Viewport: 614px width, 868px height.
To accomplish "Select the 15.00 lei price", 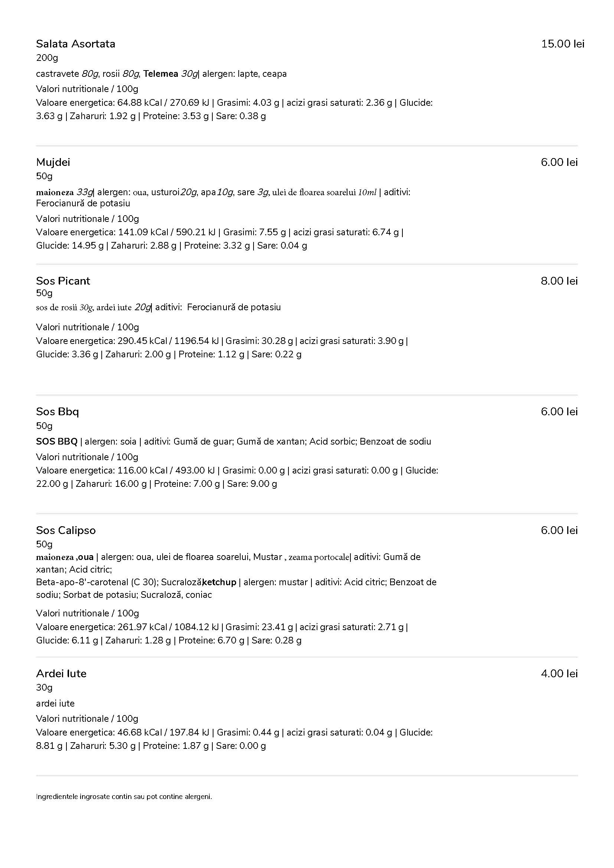I will 562,44.
